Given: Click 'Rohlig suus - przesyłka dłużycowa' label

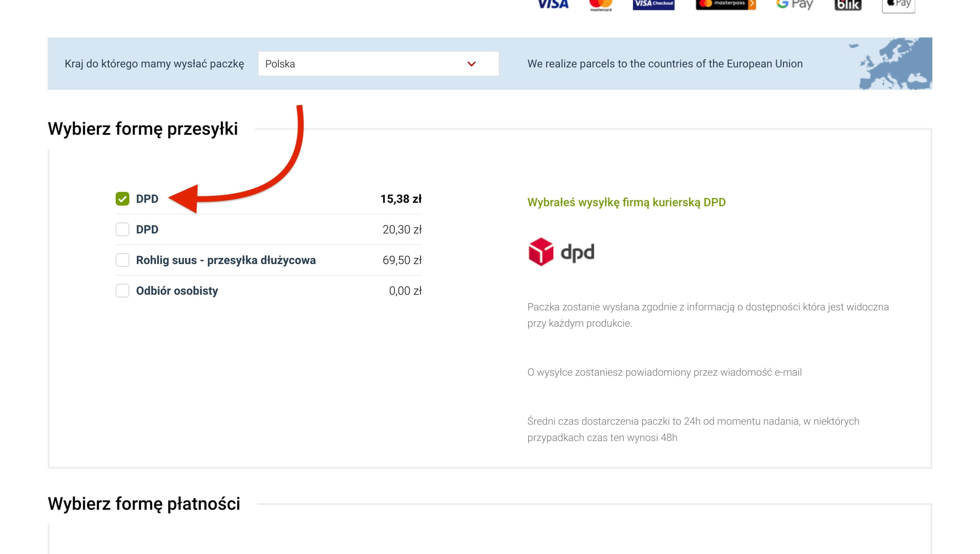Looking at the screenshot, I should (226, 260).
